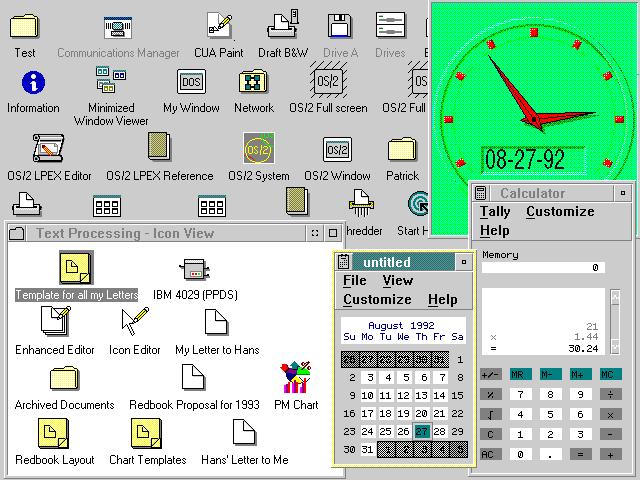Click the August 1992 calendar heading
The image size is (640, 480).
(x=401, y=325)
